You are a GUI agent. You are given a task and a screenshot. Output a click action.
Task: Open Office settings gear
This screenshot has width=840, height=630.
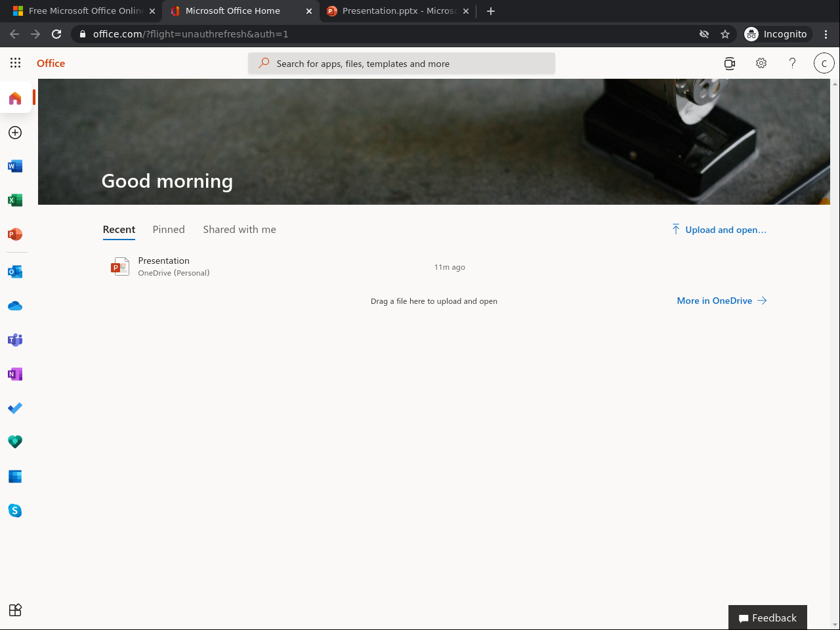pyautogui.click(x=761, y=63)
